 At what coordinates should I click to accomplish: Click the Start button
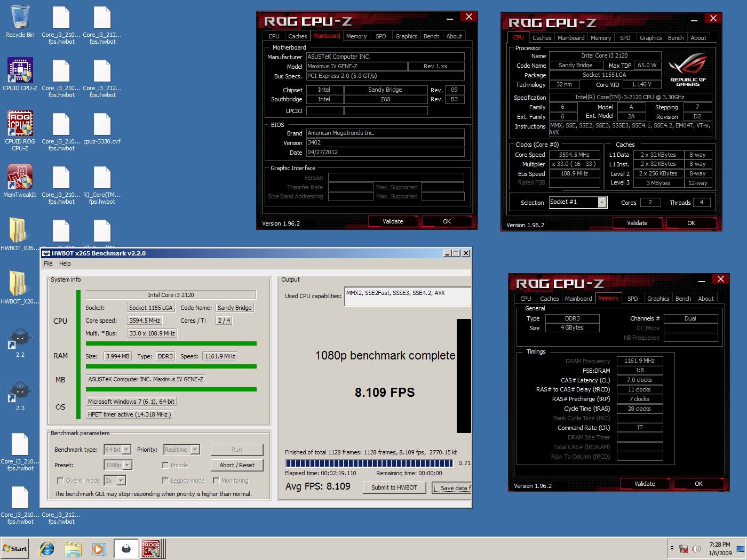click(14, 548)
